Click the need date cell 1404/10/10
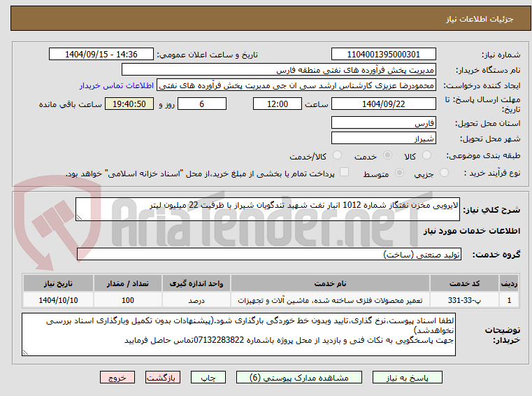This screenshot has width=532, height=396. pyautogui.click(x=58, y=300)
